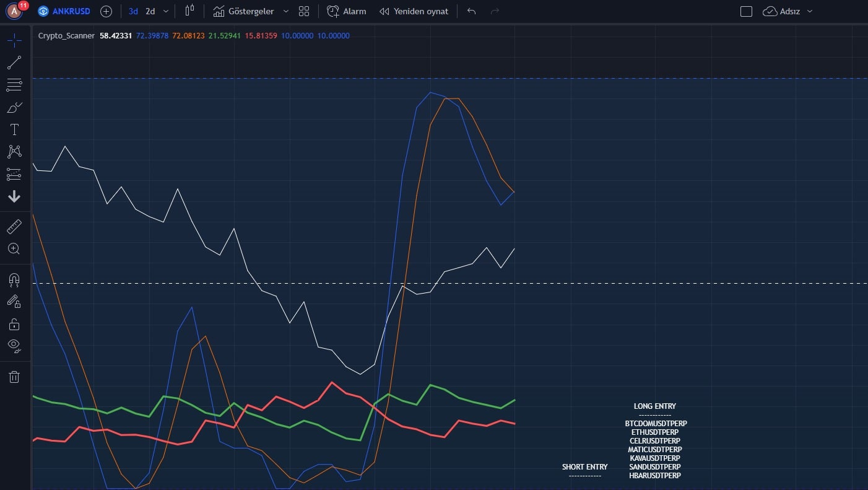
Task: Activate the Zoom In tool
Action: click(14, 248)
